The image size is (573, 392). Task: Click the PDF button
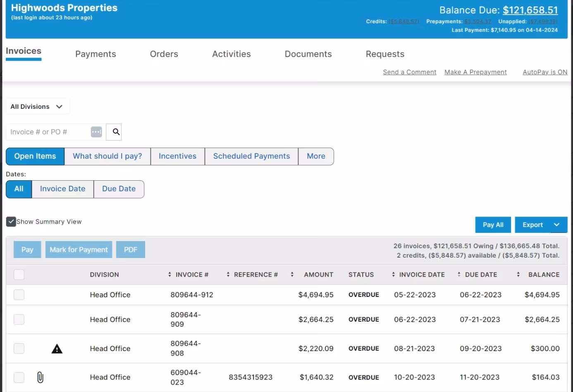coord(131,250)
